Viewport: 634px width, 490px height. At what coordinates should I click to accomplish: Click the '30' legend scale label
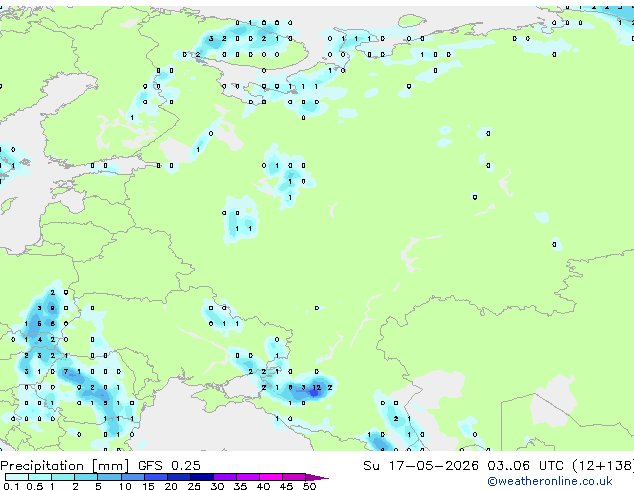[x=217, y=486]
